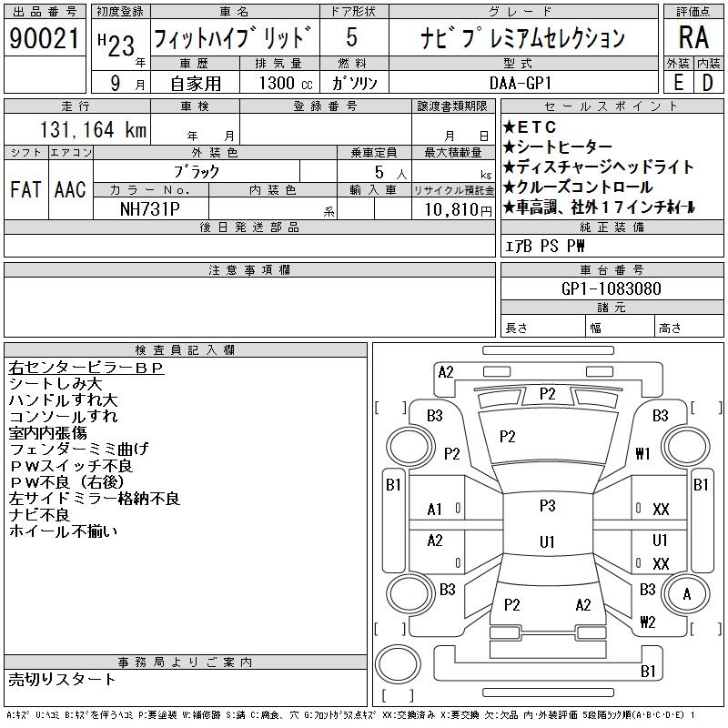
Task: Click the RA evaluation score
Action: tap(693, 38)
